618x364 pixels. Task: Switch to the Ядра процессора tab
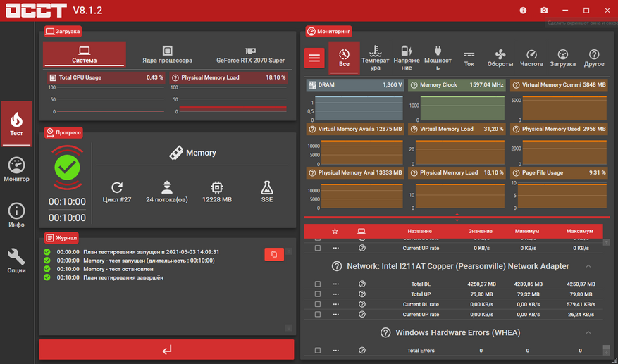coord(167,55)
